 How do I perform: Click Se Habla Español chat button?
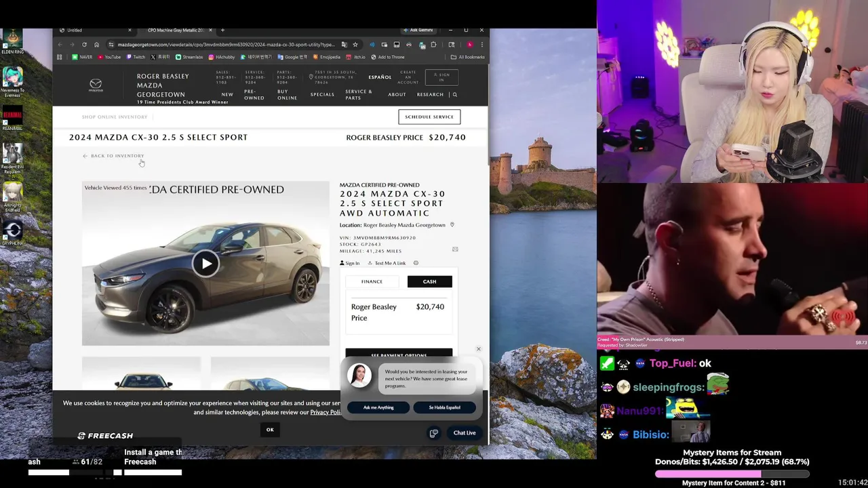click(444, 407)
